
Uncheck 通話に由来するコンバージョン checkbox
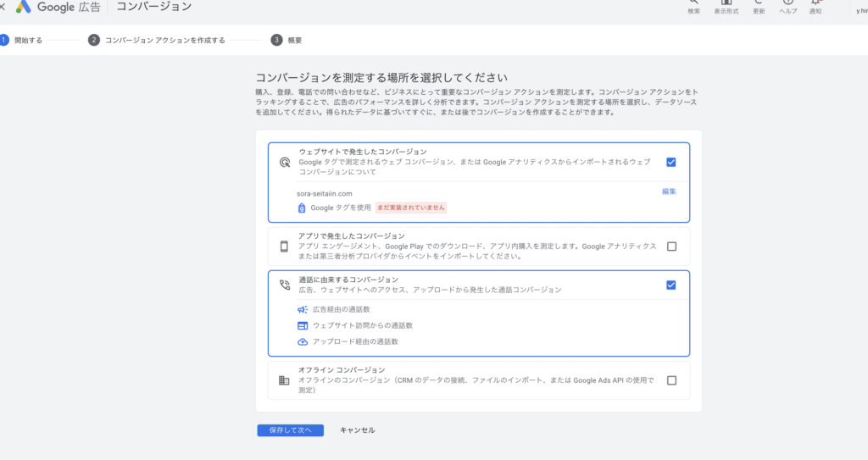[x=671, y=285]
